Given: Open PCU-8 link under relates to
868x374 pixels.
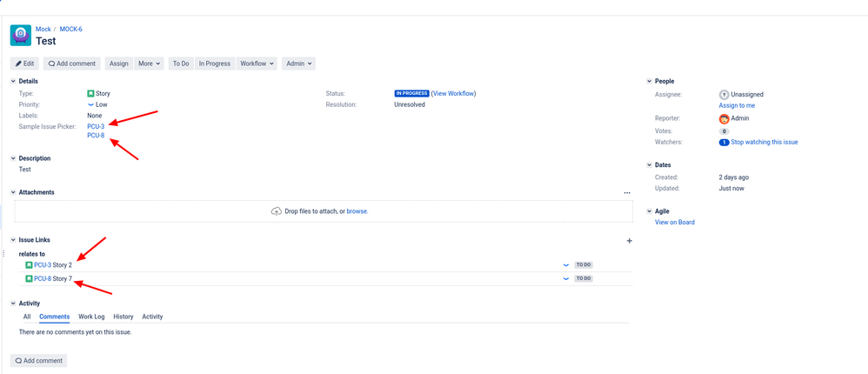Looking at the screenshot, I should point(43,278).
